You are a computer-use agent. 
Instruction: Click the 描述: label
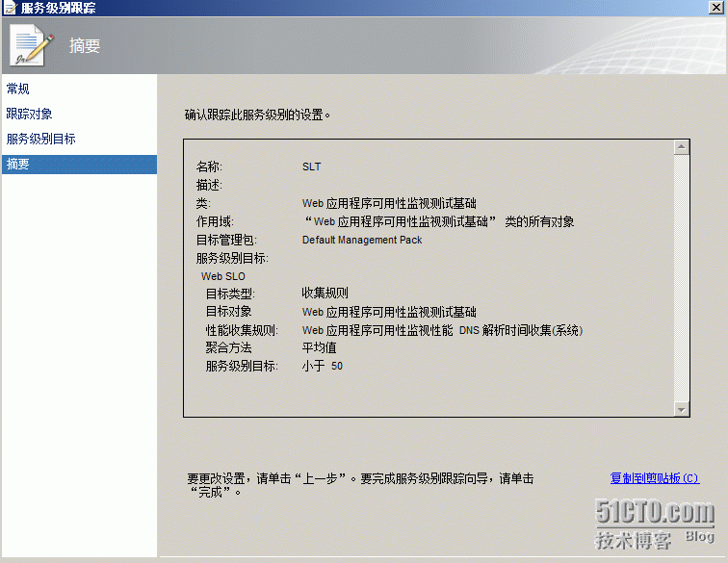209,185
